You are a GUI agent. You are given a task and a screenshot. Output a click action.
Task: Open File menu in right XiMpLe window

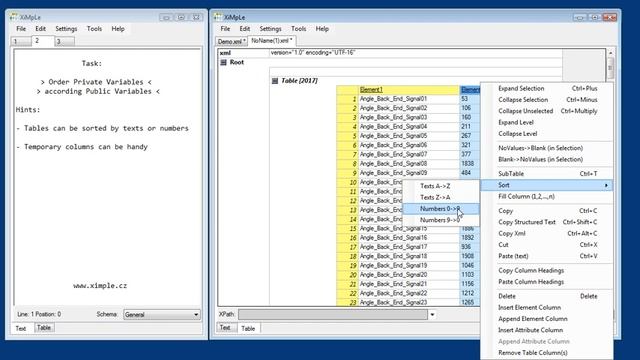click(x=225, y=29)
